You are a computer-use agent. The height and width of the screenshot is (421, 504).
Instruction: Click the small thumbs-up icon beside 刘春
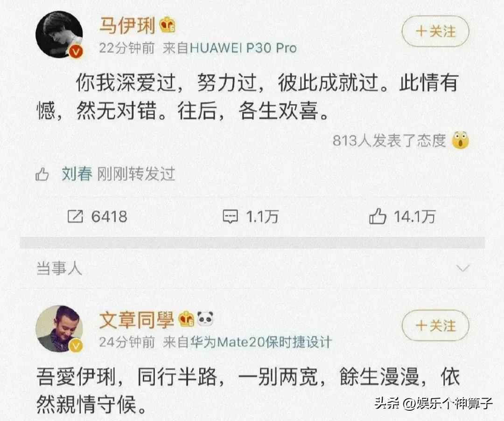(42, 174)
